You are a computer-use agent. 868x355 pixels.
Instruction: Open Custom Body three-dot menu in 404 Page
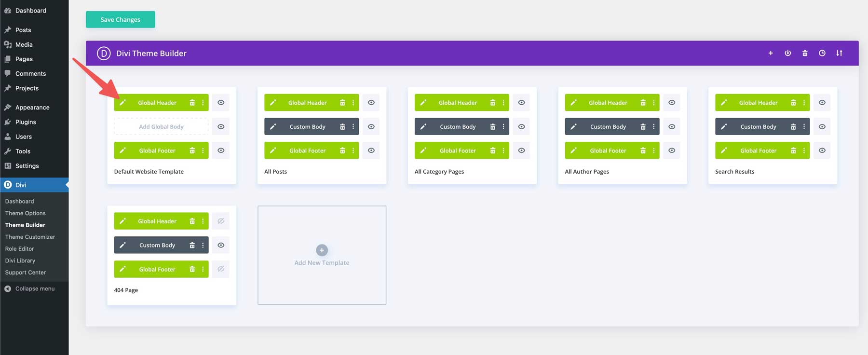pyautogui.click(x=203, y=245)
